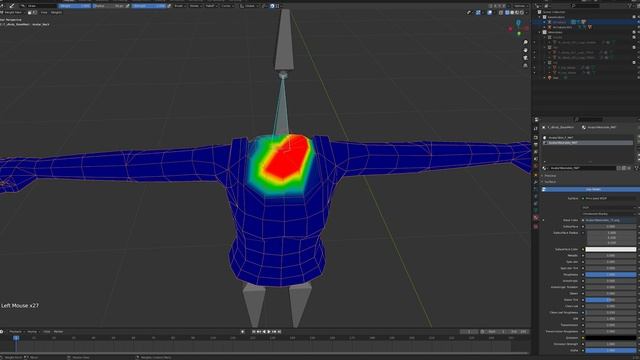Click the pressure icon beside Strength slider

tap(169, 6)
